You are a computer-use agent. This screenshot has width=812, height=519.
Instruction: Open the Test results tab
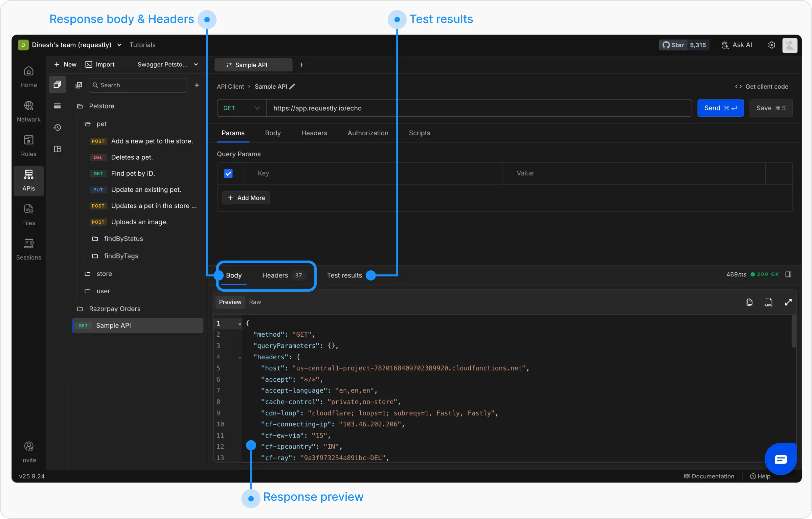[344, 275]
